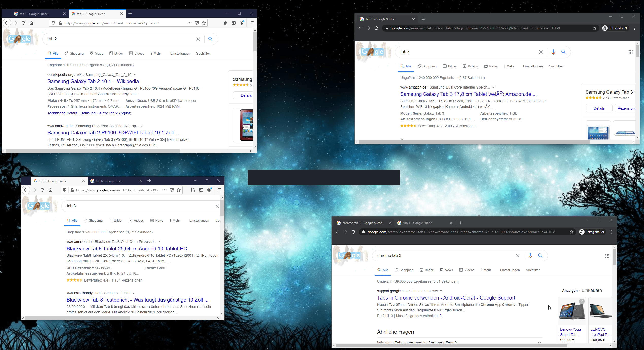Click Save to Pocket icon in tab 2 window
This screenshot has width=644, height=350.
click(x=196, y=23)
